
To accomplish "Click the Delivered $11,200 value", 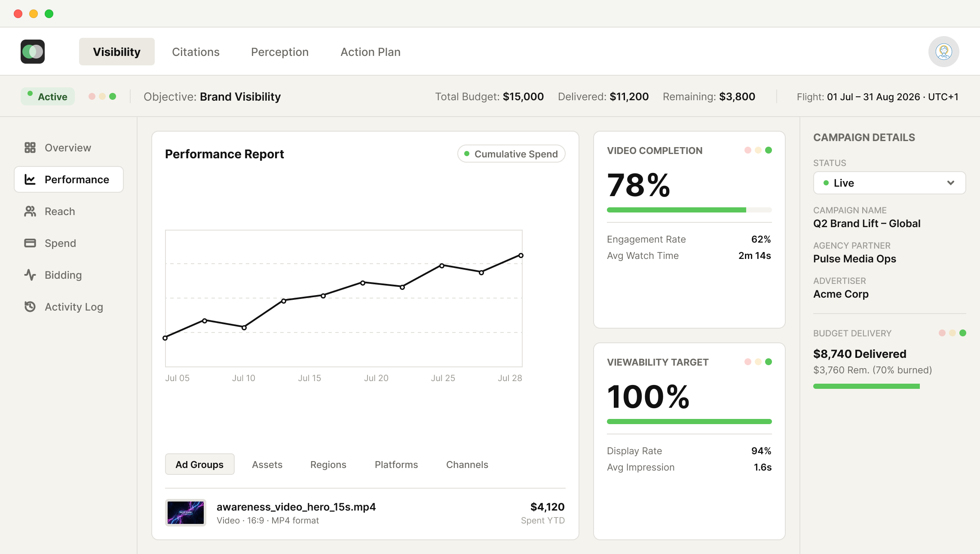I will [x=629, y=96].
